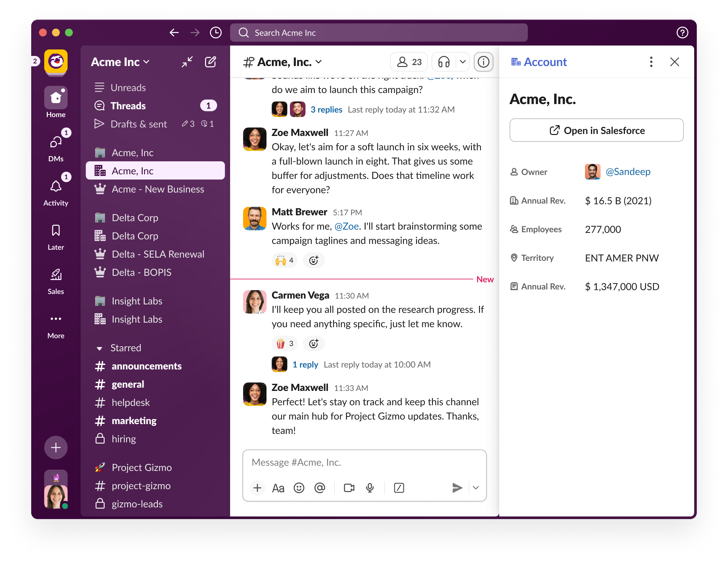Open Threads in the sidebar
The image size is (728, 562).
[x=155, y=106]
